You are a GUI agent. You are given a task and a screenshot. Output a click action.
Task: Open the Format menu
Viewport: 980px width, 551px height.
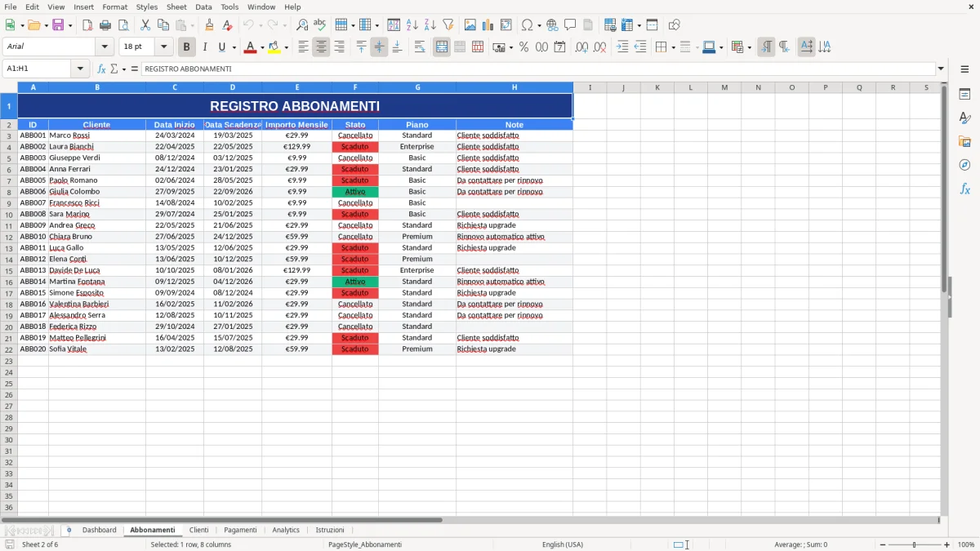114,7
